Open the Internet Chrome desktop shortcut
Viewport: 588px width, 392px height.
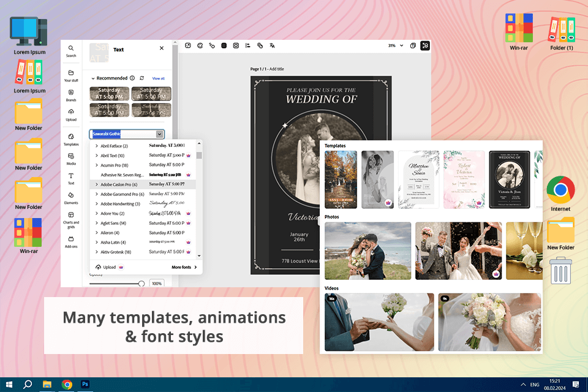[560, 194]
